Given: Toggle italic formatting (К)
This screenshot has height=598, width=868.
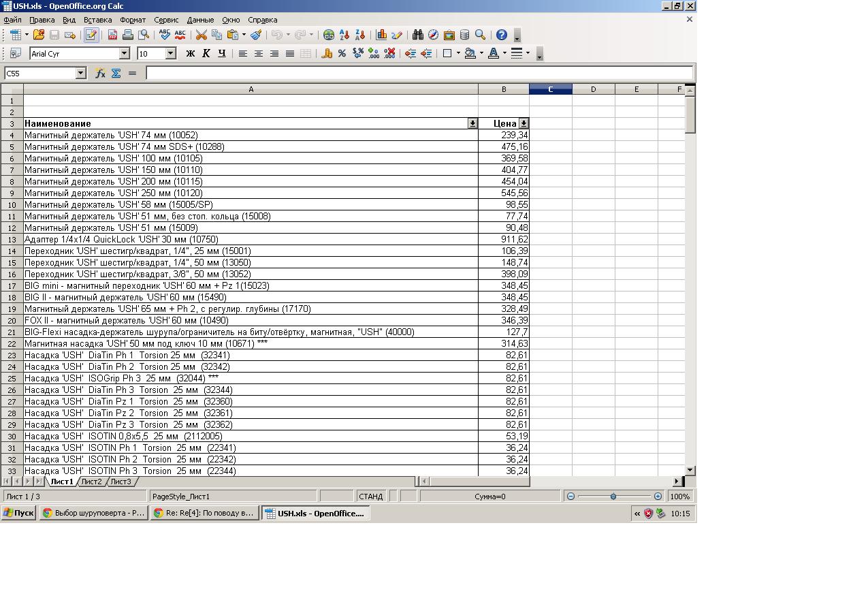Looking at the screenshot, I should pos(206,53).
